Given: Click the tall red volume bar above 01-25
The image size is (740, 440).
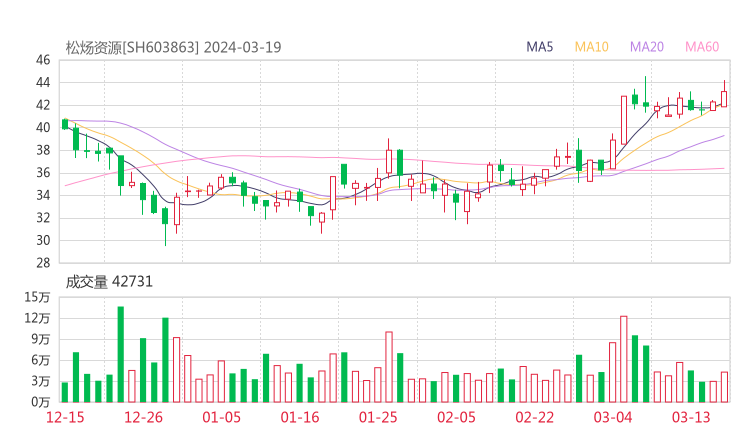Looking at the screenshot, I should coord(389,367).
